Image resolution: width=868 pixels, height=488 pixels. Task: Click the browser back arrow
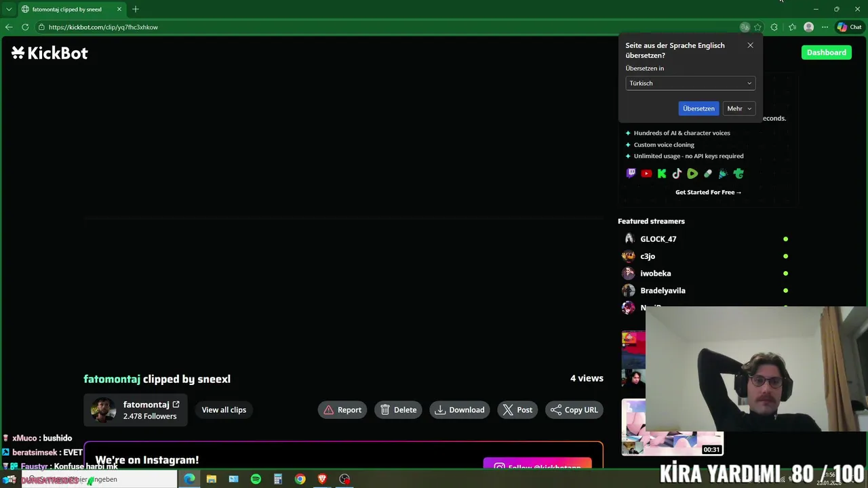click(8, 27)
